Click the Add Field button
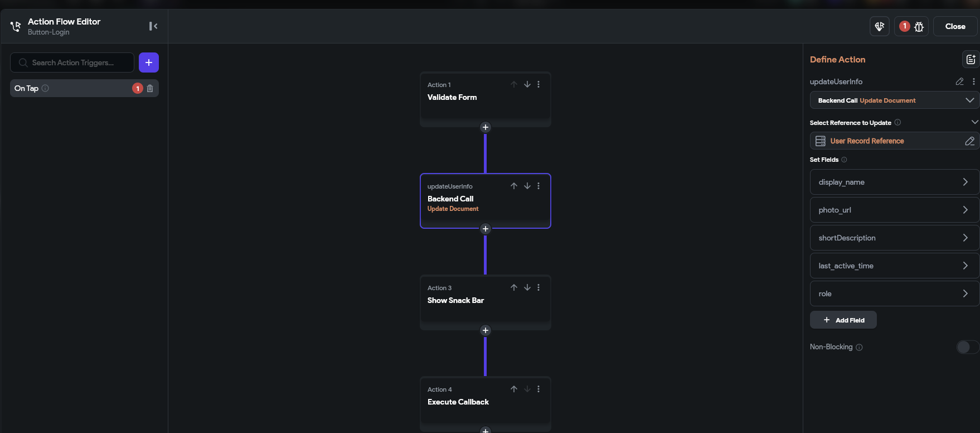 tap(843, 320)
